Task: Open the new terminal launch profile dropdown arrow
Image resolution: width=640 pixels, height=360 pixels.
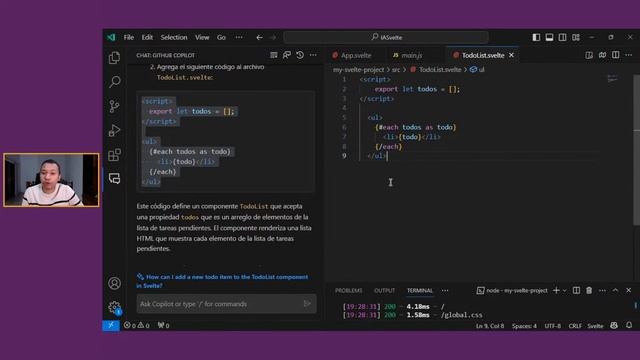Action: (x=564, y=291)
